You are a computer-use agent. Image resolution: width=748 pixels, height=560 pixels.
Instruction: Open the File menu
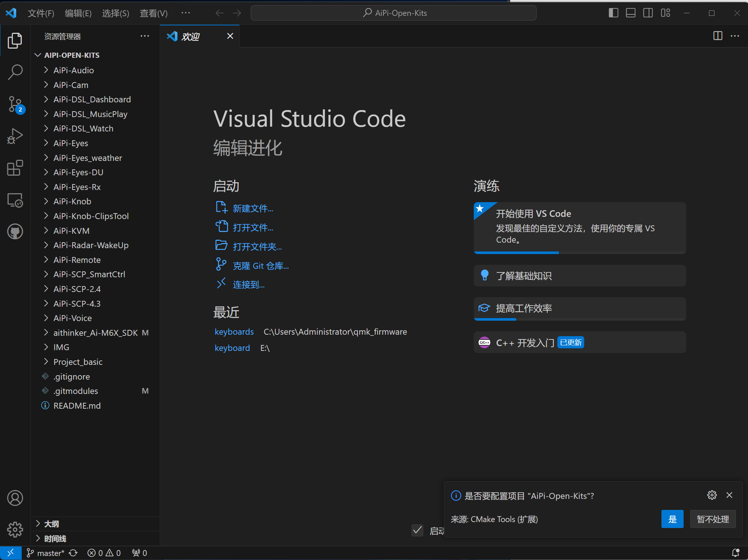[41, 13]
